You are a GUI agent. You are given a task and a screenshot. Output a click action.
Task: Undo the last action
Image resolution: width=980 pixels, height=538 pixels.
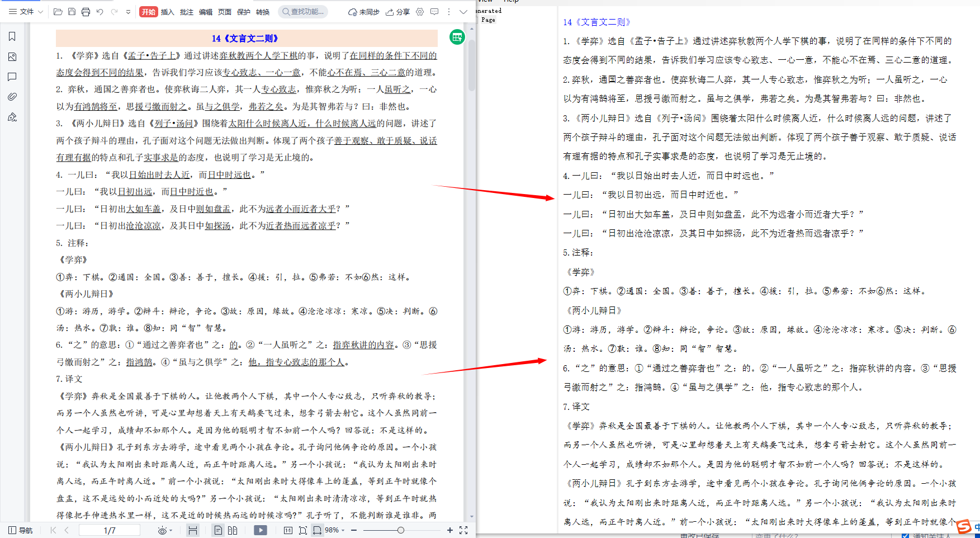[100, 11]
